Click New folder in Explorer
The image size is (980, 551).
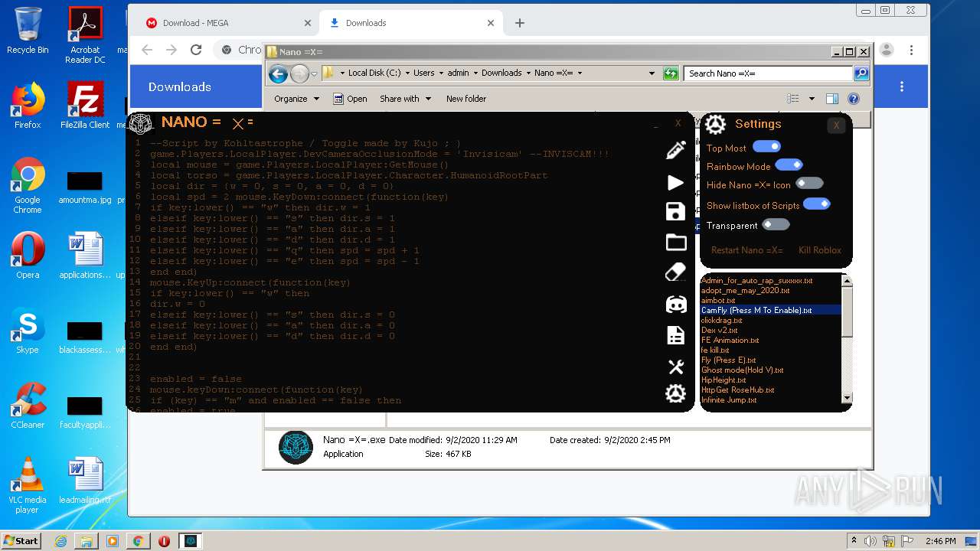coord(466,99)
